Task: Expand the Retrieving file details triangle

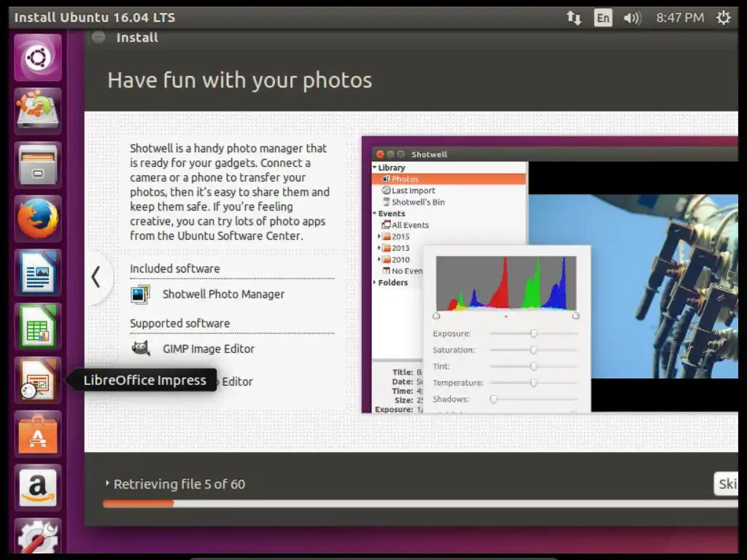Action: tap(107, 483)
